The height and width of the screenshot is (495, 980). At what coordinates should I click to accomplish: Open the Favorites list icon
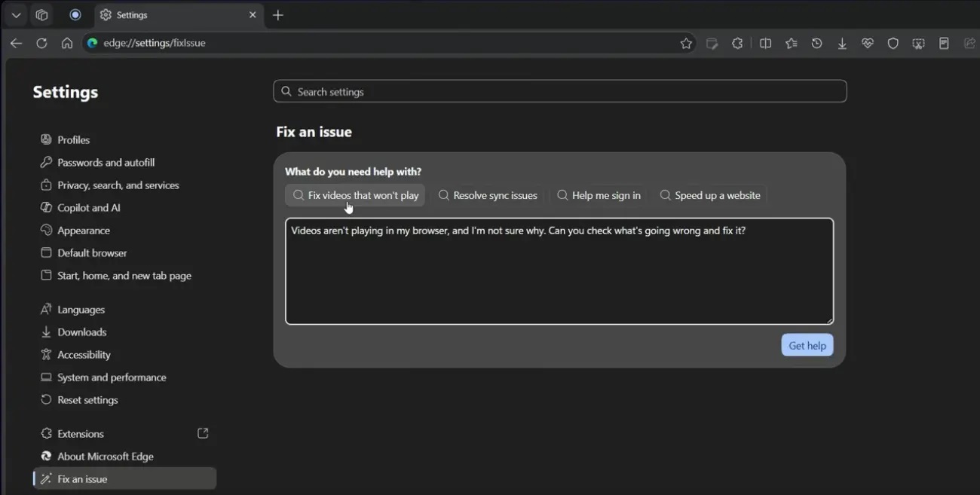791,44
